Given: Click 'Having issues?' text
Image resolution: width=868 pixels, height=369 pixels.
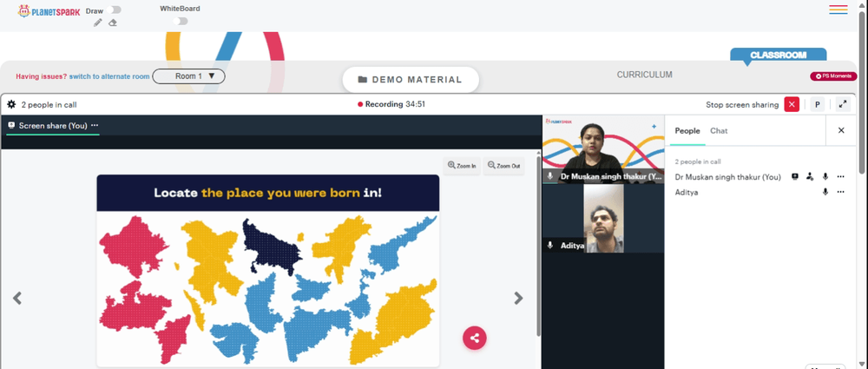Looking at the screenshot, I should [42, 76].
